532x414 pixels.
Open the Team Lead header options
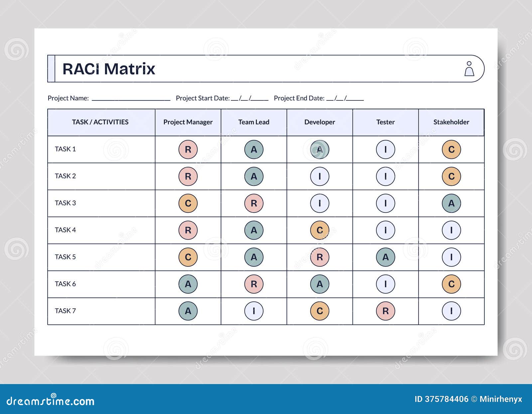click(254, 122)
